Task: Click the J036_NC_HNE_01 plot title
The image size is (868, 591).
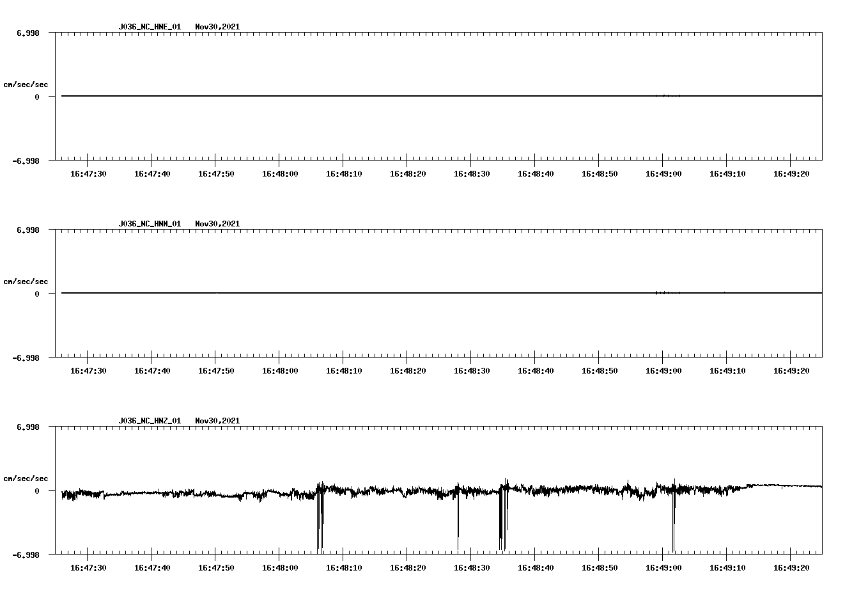Action: pos(150,27)
